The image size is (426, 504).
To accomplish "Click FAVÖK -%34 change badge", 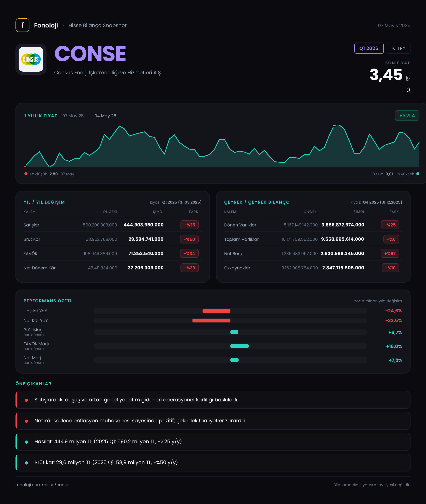I will [189, 253].
